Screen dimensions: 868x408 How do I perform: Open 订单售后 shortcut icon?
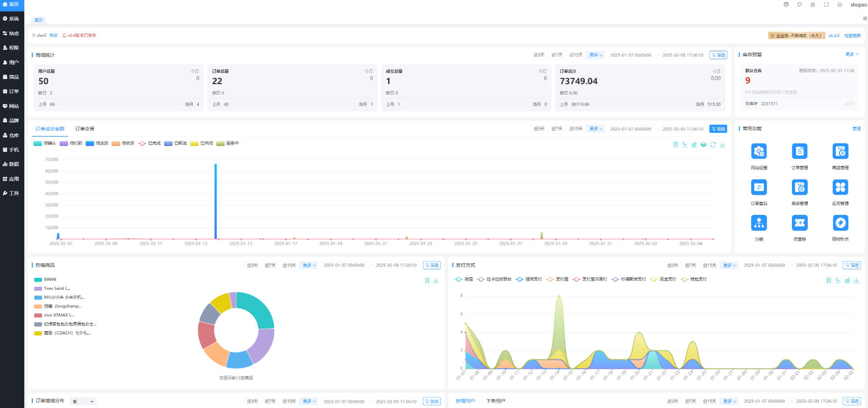pos(759,187)
